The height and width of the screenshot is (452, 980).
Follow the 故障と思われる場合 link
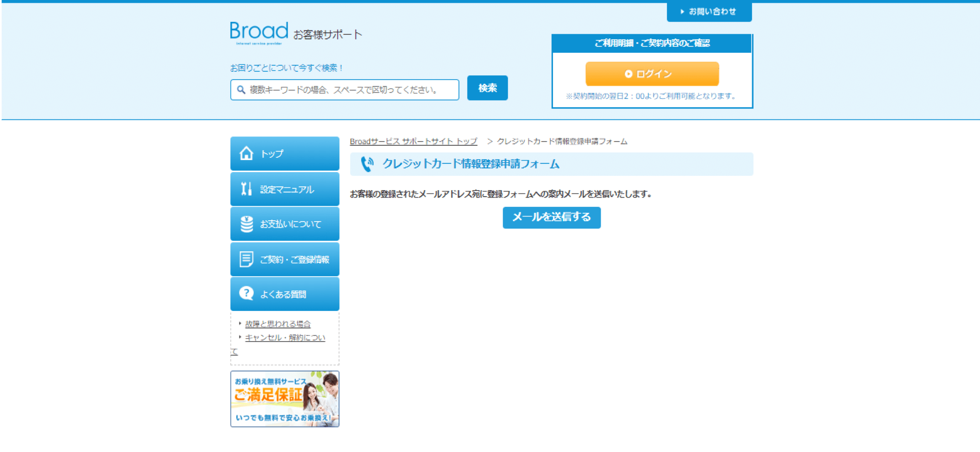(277, 324)
